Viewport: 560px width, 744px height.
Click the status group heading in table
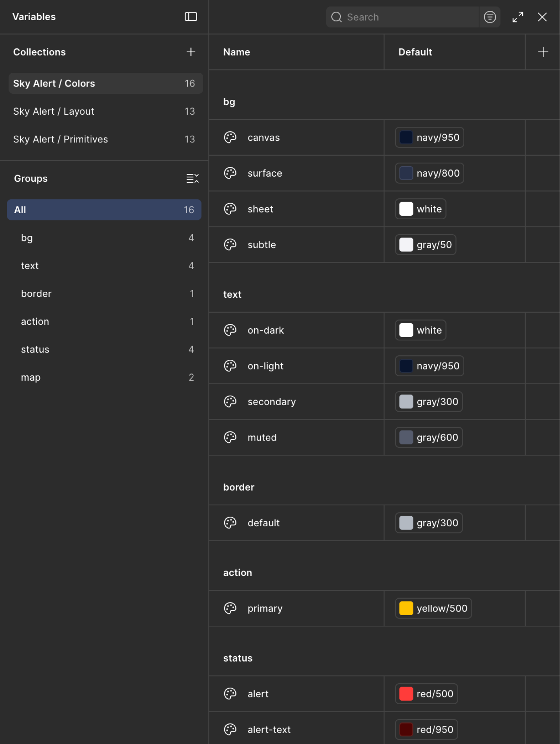238,658
